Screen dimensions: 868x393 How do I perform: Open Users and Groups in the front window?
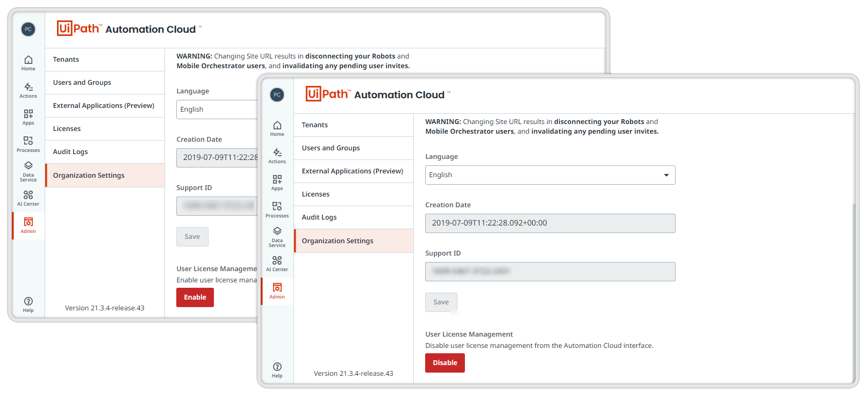(x=354, y=148)
